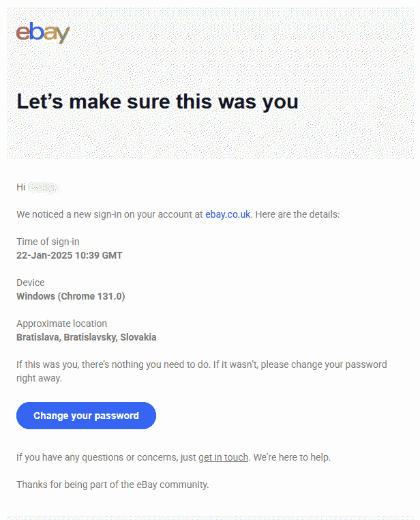Click the "We noticed a new sign-in" sentence
The width and height of the screenshot is (420, 520).
[109, 214]
